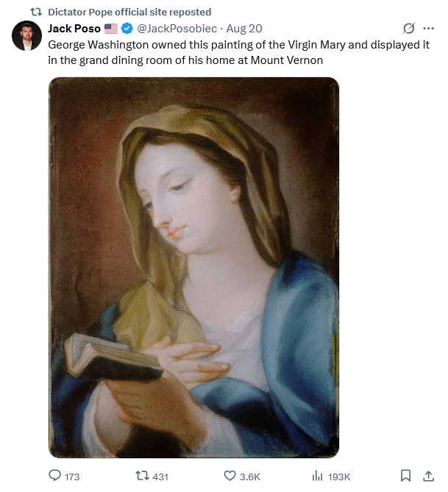
Task: Click the 173 replies count
Action: pyautogui.click(x=72, y=477)
